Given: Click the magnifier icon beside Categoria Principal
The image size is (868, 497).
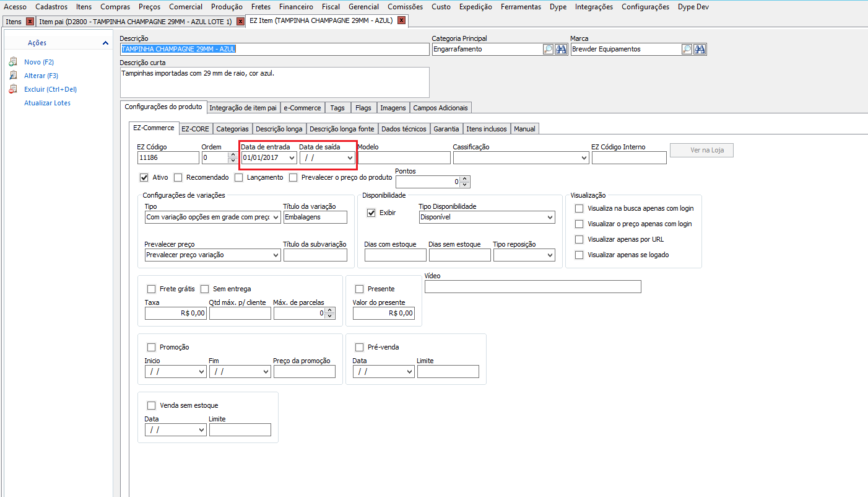Looking at the screenshot, I should click(x=548, y=50).
